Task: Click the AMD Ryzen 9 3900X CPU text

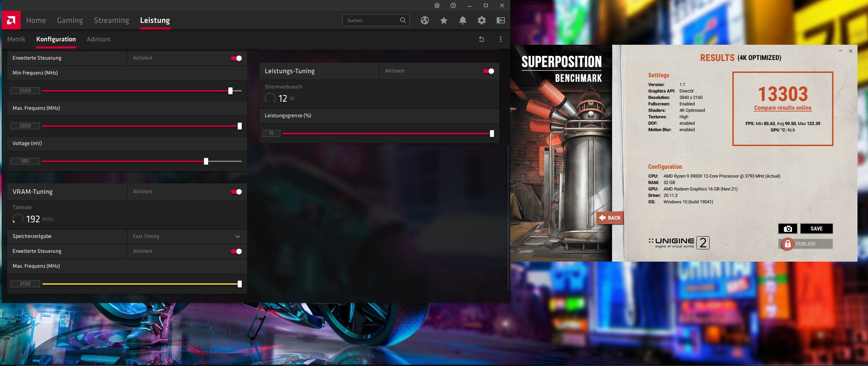Action: [722, 176]
